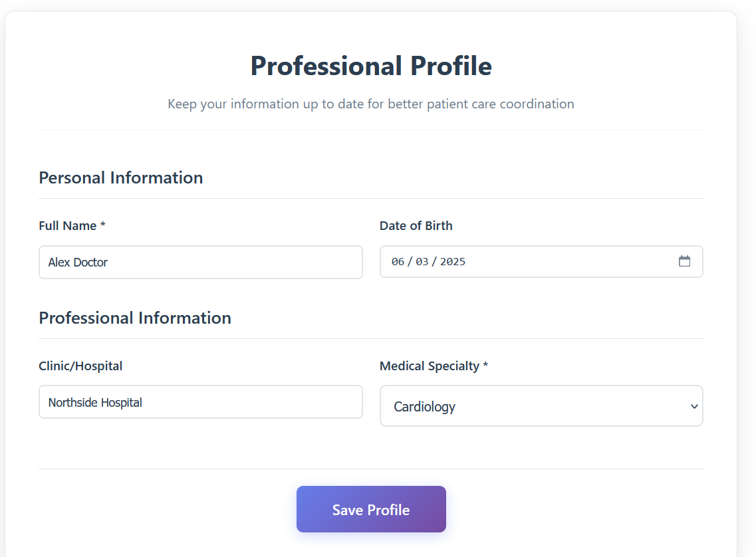Screen dimensions: 756x557
Task: Select the month segment in Date of Birth
Action: [398, 262]
